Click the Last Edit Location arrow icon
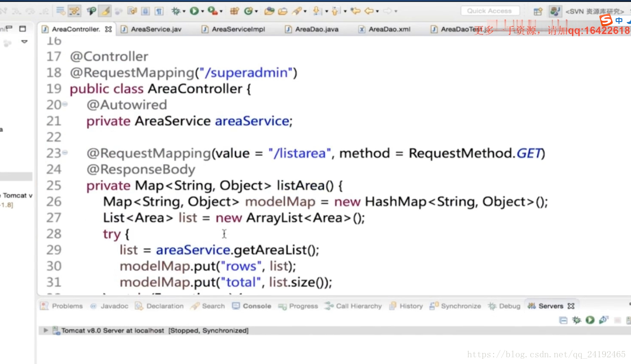Viewport: 631px width, 364px height. pyautogui.click(x=355, y=11)
